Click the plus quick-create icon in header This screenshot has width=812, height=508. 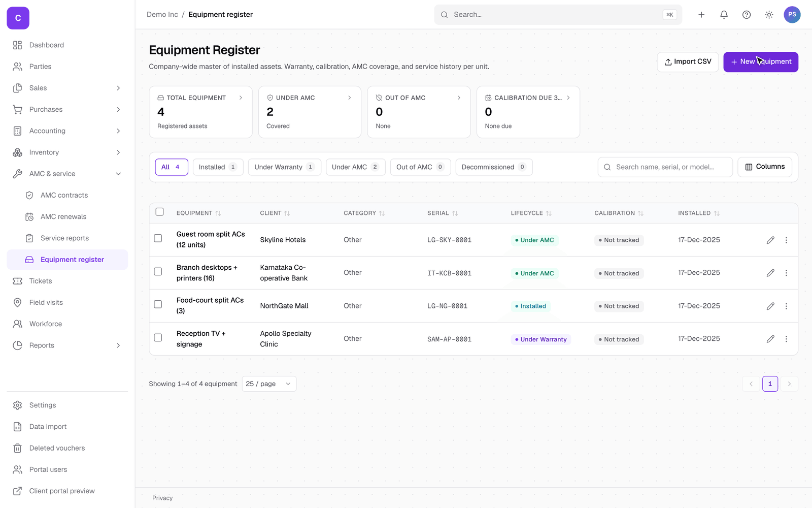point(701,15)
